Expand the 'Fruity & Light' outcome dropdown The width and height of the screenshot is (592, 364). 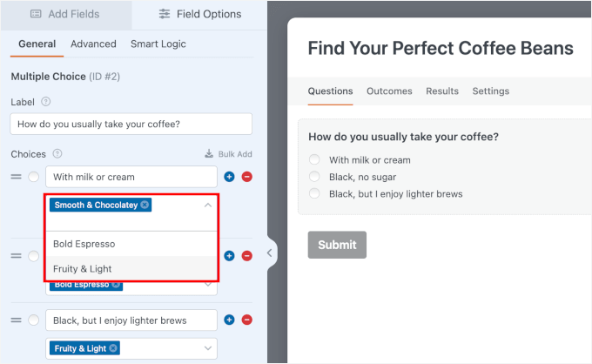pos(207,348)
